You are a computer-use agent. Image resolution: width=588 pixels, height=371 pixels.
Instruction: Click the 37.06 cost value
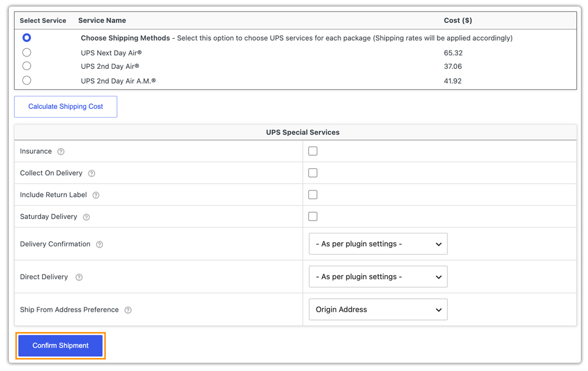[453, 66]
